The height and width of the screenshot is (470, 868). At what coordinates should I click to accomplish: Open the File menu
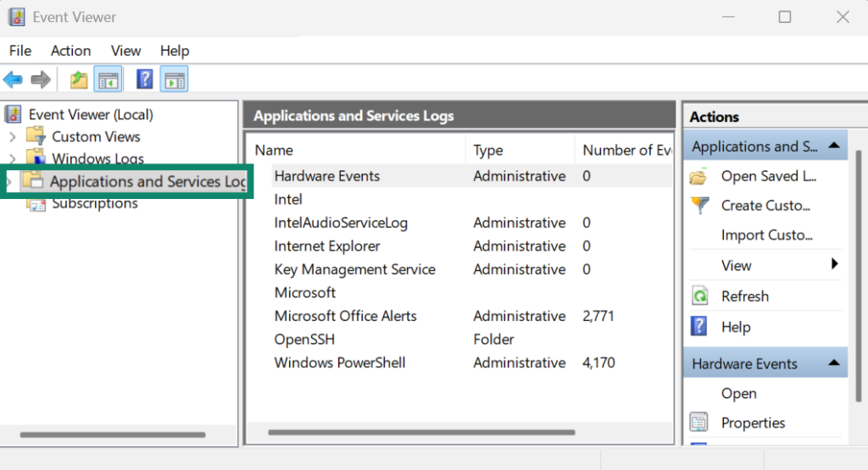pyautogui.click(x=20, y=51)
